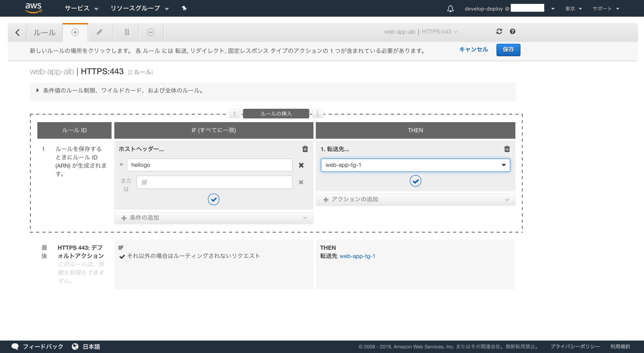The width and height of the screenshot is (644, 353).
Task: Click the add rule plus icon tab
Action: [x=75, y=32]
